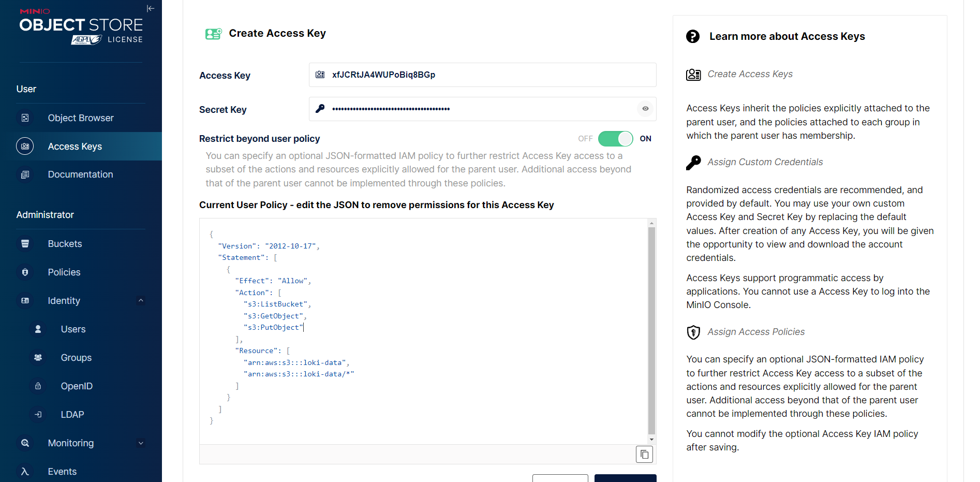Copy the policy JSON to clipboard
Screen dimensions: 980x482
coord(644,455)
